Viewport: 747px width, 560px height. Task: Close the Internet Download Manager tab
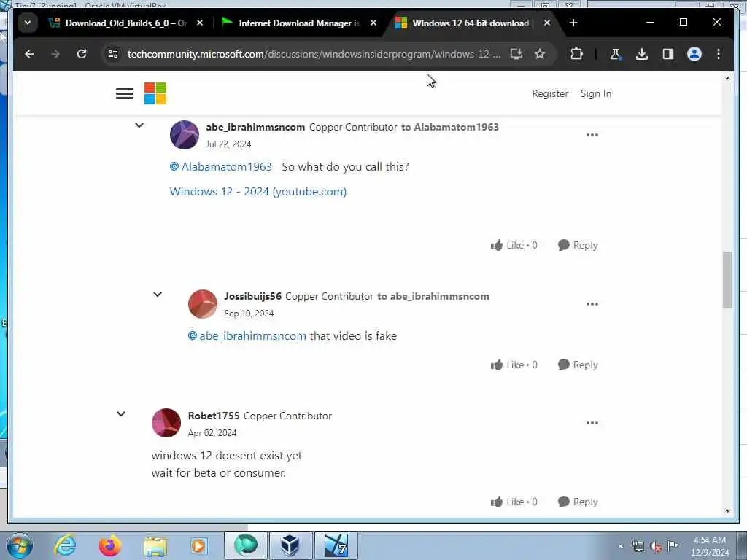tap(373, 23)
